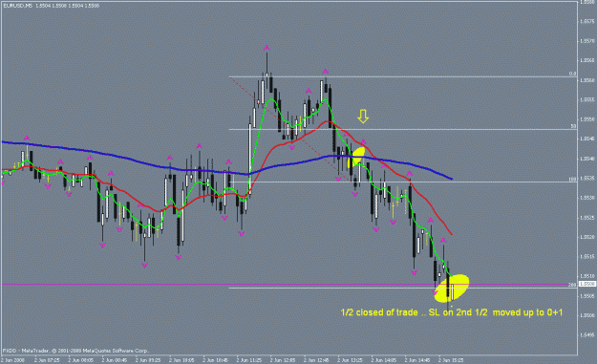Click the 1.5540 price axis label
This screenshot has width=597, height=364.
point(587,159)
